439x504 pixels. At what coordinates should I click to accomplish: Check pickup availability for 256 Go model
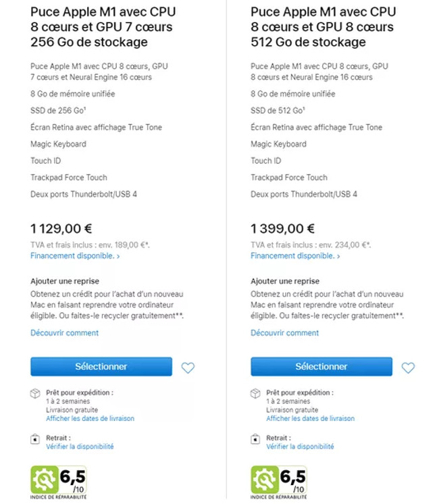(x=80, y=447)
